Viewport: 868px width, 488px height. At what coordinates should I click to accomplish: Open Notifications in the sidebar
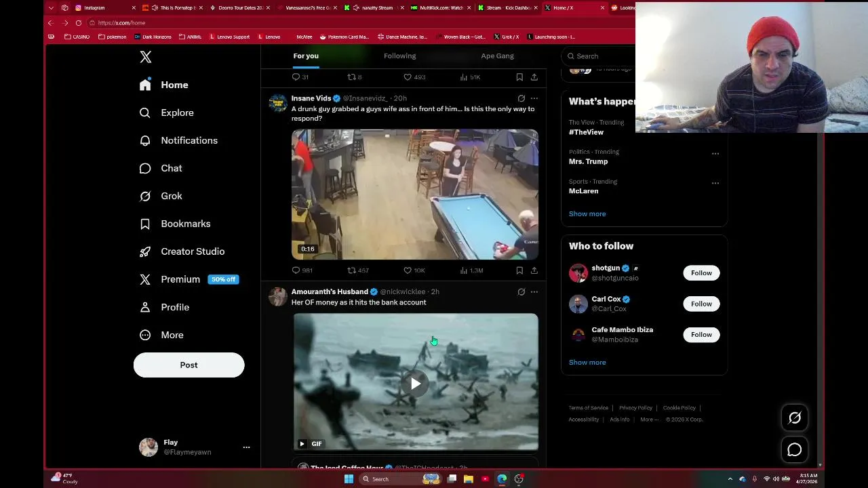178,140
